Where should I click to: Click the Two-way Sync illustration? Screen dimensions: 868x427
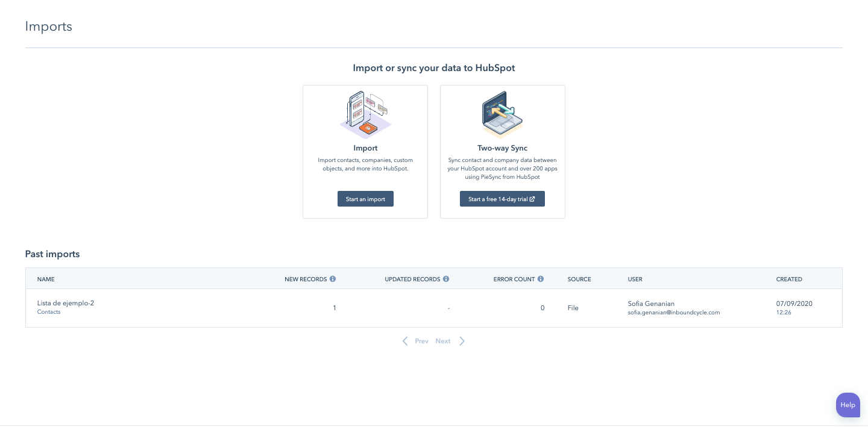pyautogui.click(x=502, y=115)
